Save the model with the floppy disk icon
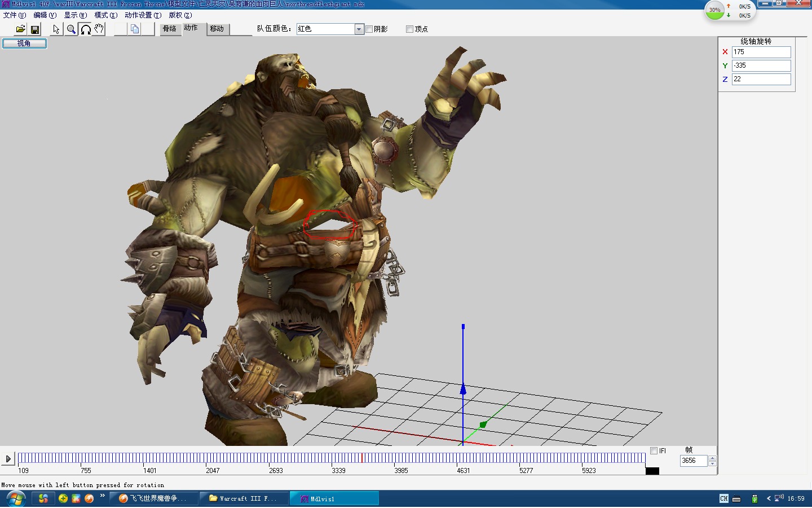This screenshot has height=508, width=812. click(35, 29)
